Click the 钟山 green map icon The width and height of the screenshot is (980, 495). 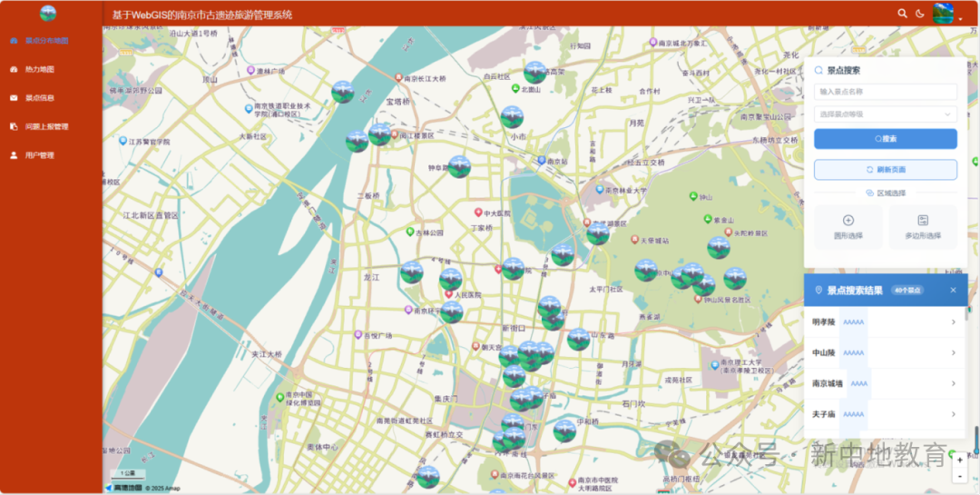[x=692, y=196]
